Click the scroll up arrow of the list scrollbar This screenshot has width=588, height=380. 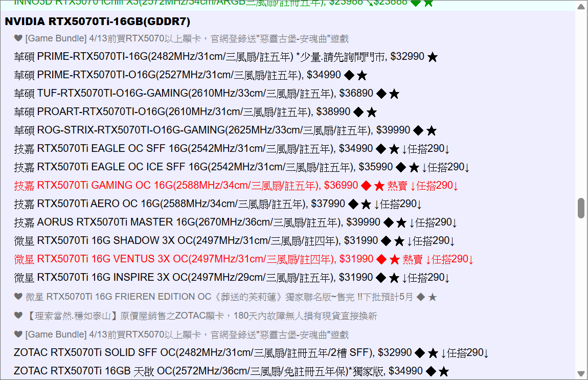tap(581, 6)
